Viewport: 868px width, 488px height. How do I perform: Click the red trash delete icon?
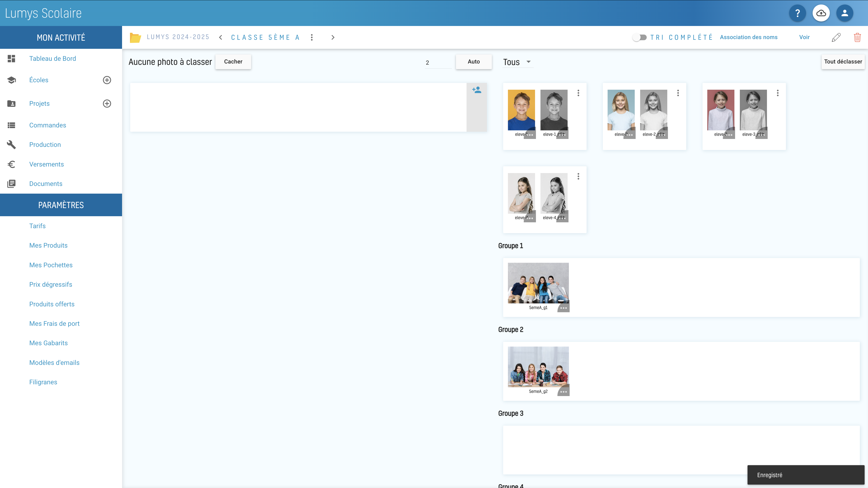coord(857,37)
